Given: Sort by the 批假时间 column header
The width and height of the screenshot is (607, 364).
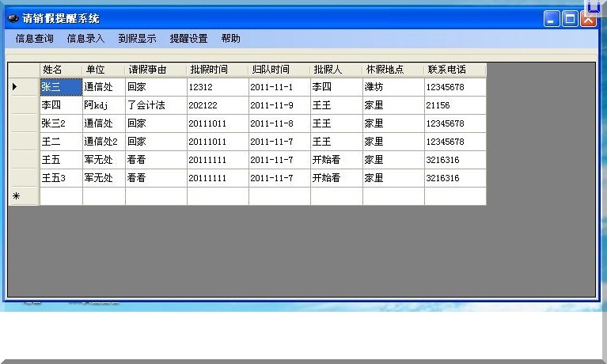Looking at the screenshot, I should 218,70.
